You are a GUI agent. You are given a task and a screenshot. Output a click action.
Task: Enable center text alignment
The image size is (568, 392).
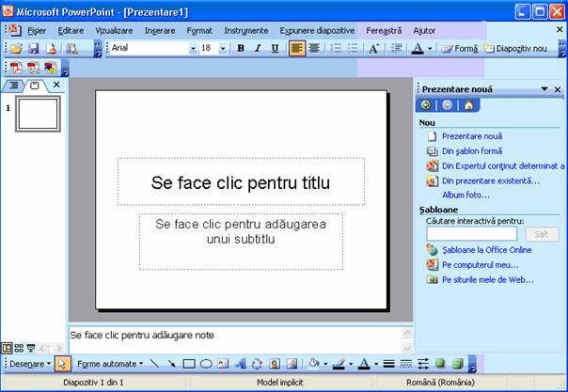click(314, 48)
